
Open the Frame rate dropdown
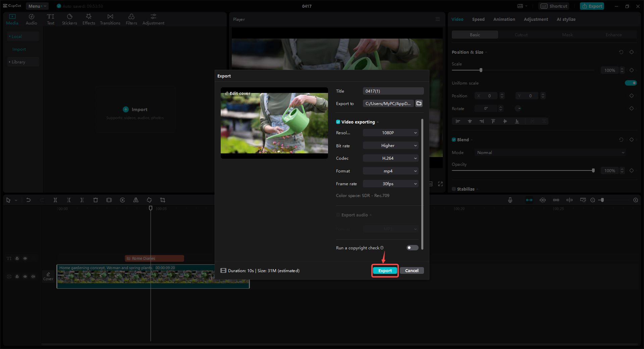(390, 184)
